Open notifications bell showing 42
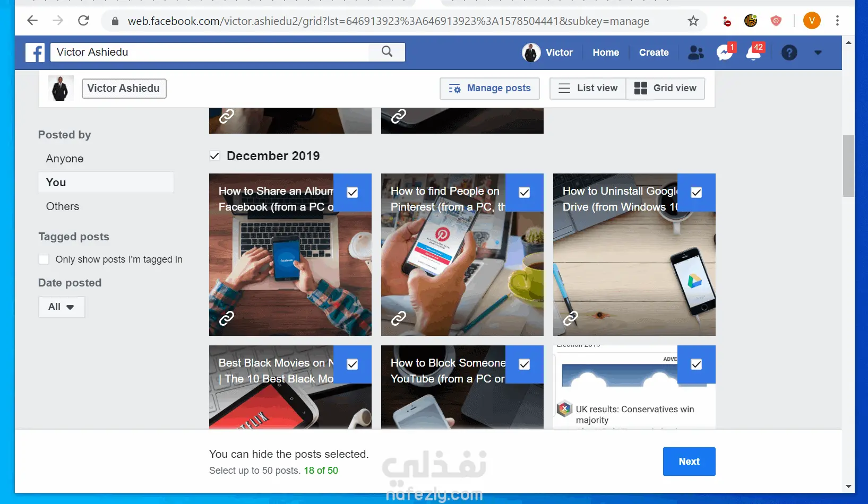 click(x=754, y=52)
